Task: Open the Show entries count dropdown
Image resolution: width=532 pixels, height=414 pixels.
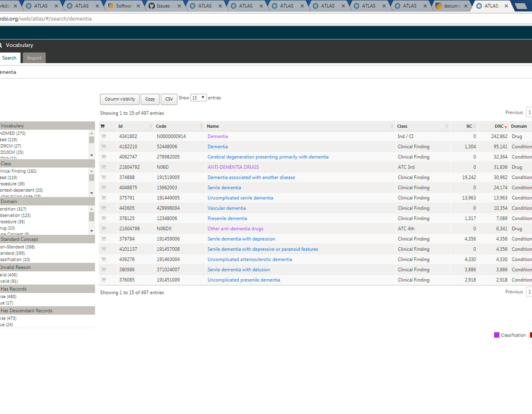Action: click(x=199, y=98)
